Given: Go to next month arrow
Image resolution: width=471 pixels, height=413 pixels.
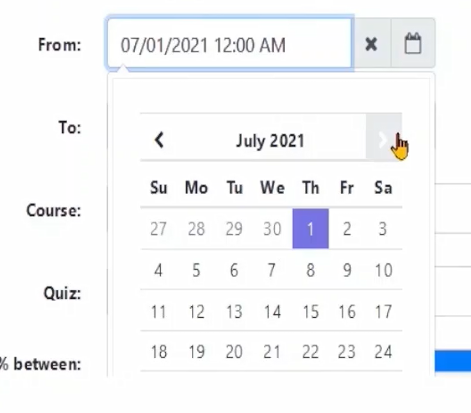Looking at the screenshot, I should [384, 140].
